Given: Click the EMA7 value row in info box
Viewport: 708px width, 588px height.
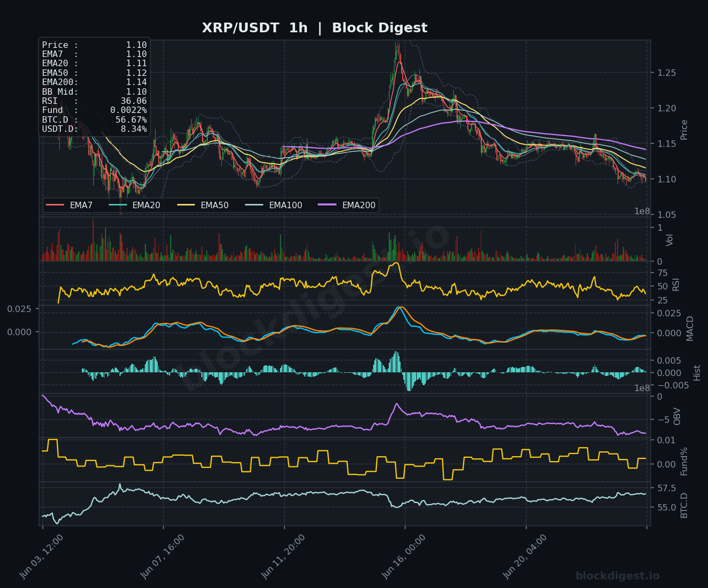Looking at the screenshot, I should [94, 54].
